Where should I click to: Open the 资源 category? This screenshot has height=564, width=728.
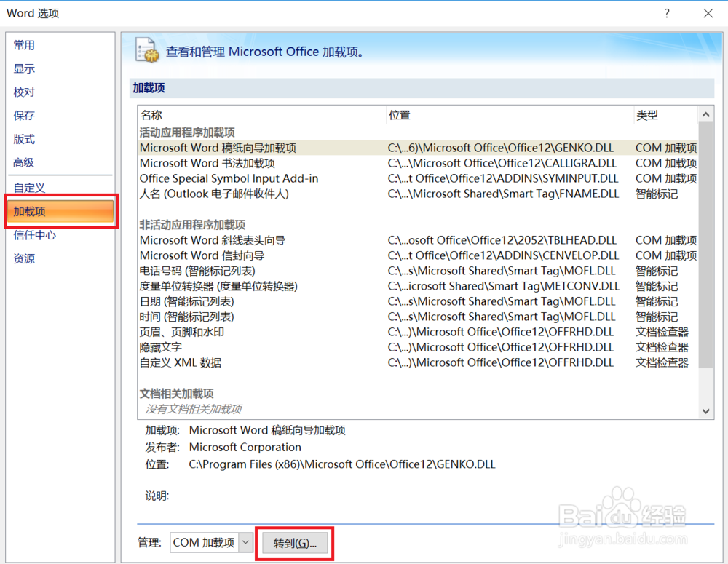[24, 258]
